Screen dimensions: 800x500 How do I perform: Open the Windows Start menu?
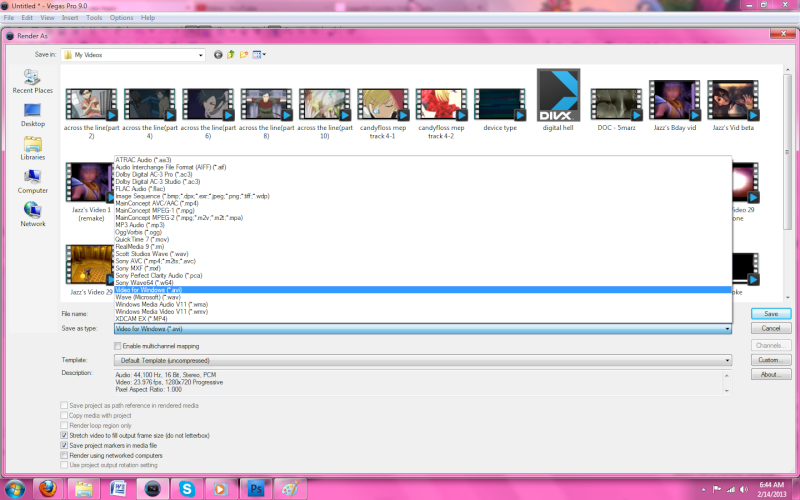click(x=14, y=489)
